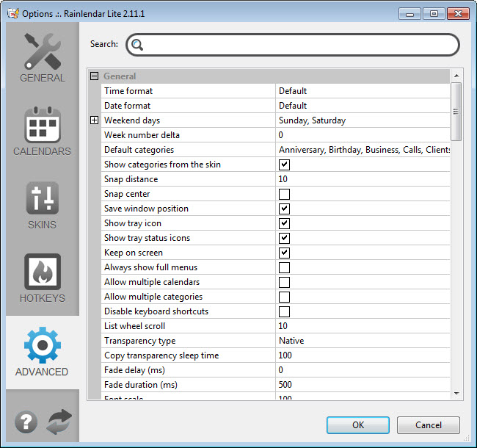Select the Copy transparency sleep time label

(161, 355)
